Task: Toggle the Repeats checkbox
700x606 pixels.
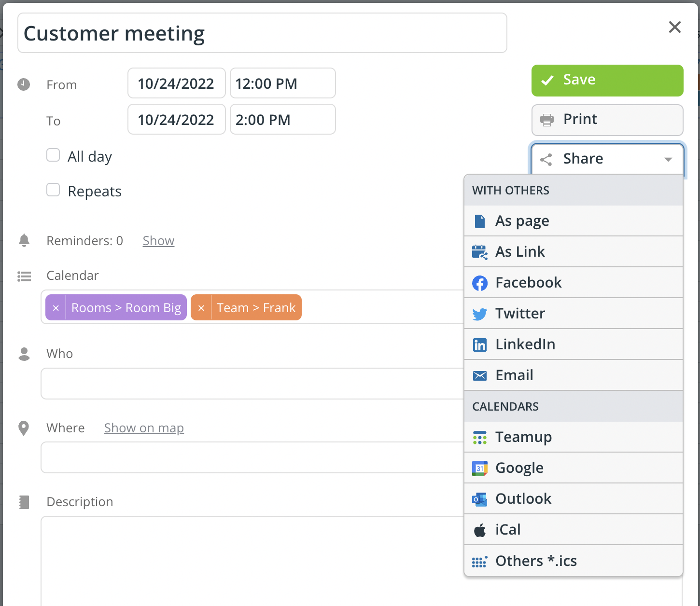Action: pyautogui.click(x=53, y=190)
